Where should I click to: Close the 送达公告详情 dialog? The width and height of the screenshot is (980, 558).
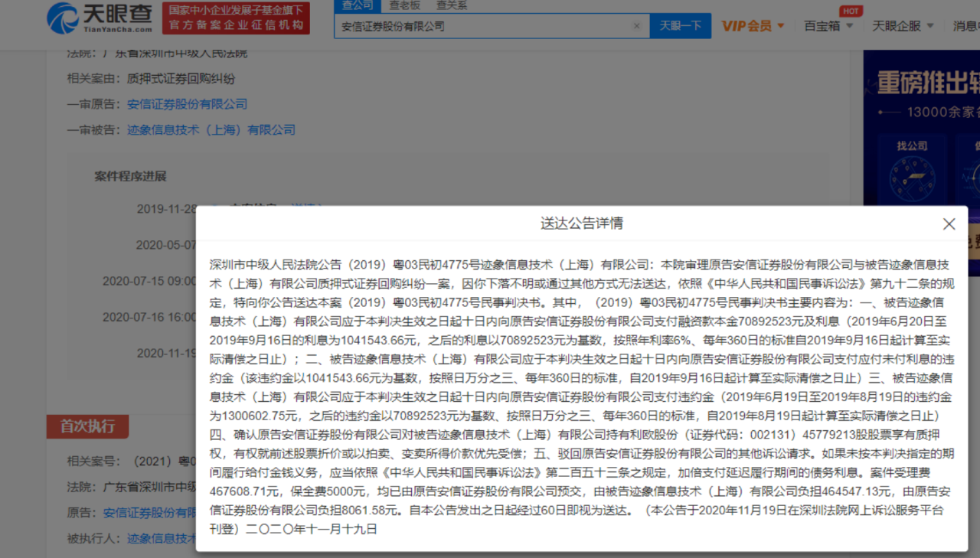949,224
